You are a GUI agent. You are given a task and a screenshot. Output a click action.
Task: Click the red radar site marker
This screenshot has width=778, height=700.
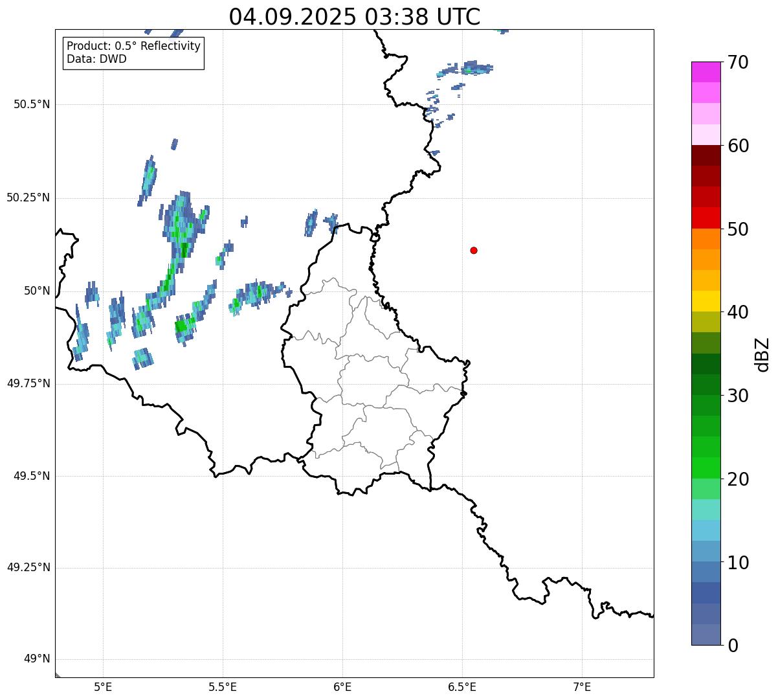pyautogui.click(x=474, y=250)
